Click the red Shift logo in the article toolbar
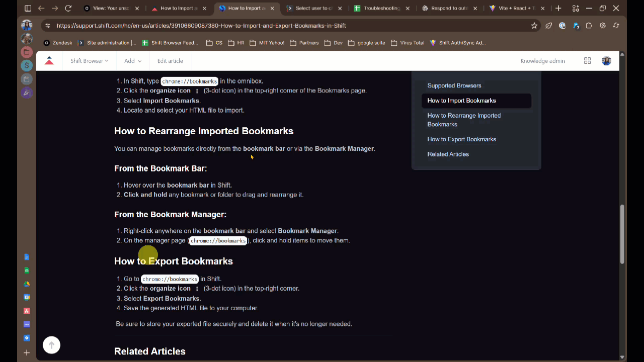The height and width of the screenshot is (362, 644). pyautogui.click(x=49, y=60)
